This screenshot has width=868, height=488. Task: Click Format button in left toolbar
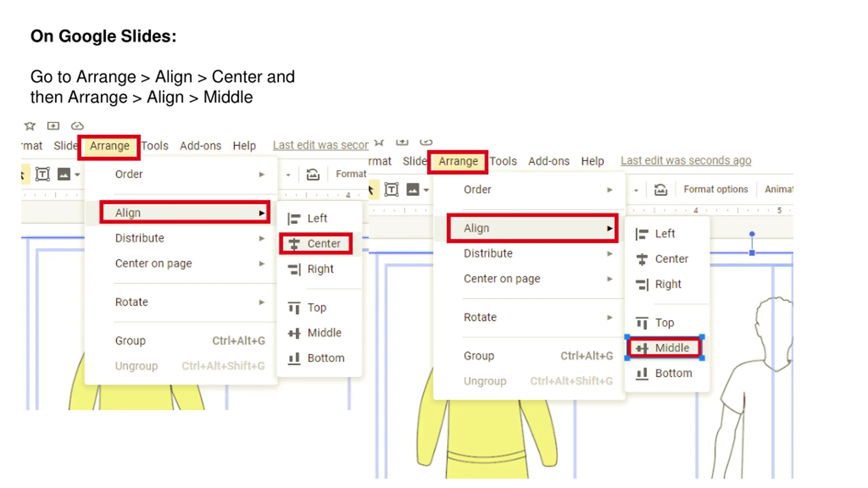[351, 174]
